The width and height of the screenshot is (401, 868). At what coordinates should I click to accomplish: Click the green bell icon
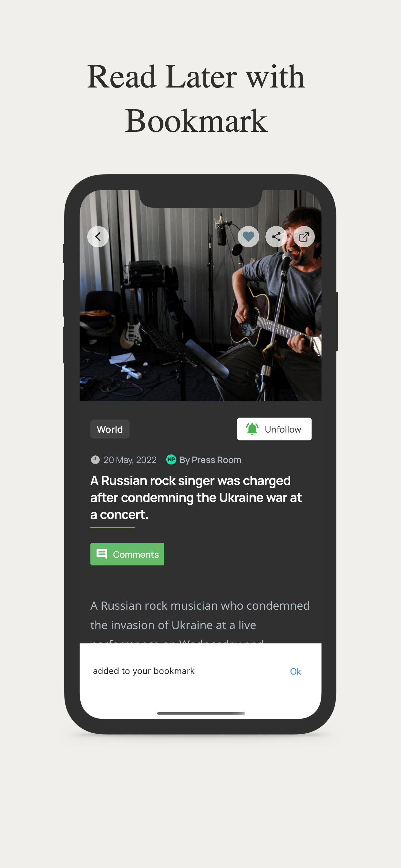(x=252, y=429)
